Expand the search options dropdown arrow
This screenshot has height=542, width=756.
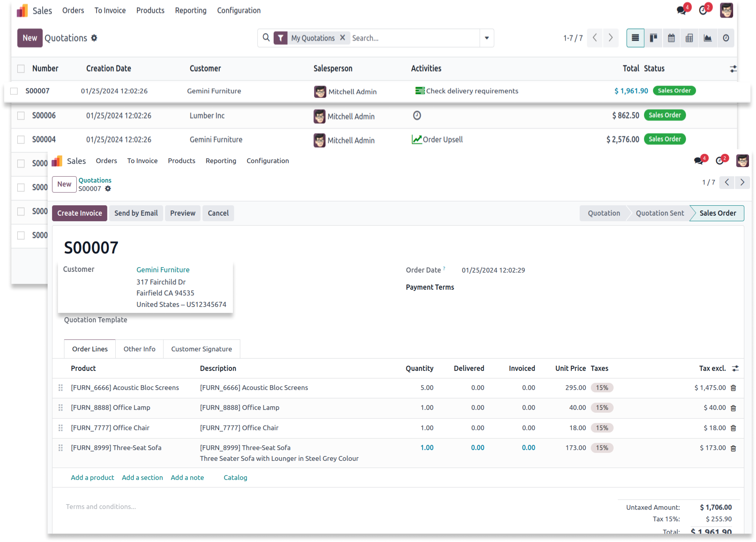pyautogui.click(x=487, y=38)
